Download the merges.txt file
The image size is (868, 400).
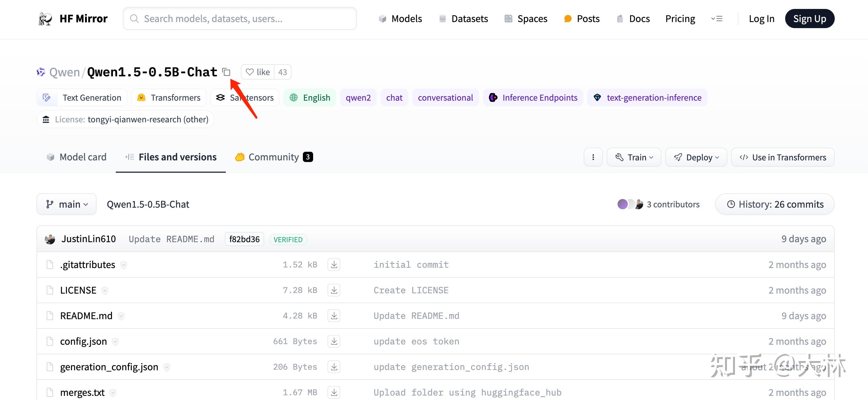[334, 392]
